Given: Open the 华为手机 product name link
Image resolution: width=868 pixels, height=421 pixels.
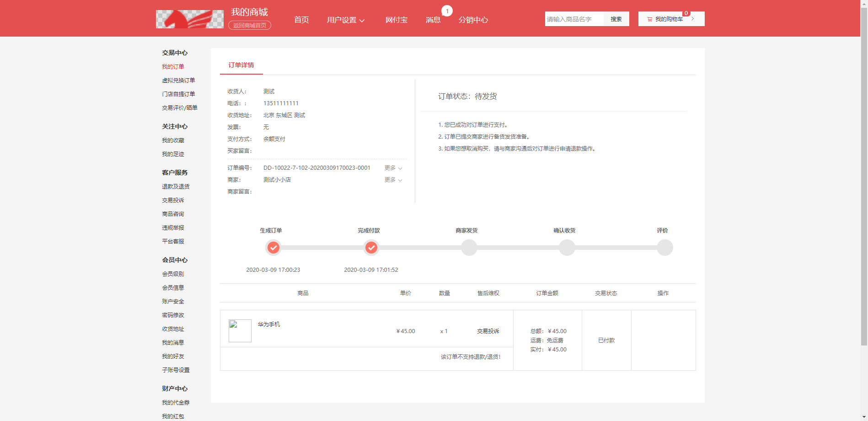Looking at the screenshot, I should coord(269,324).
